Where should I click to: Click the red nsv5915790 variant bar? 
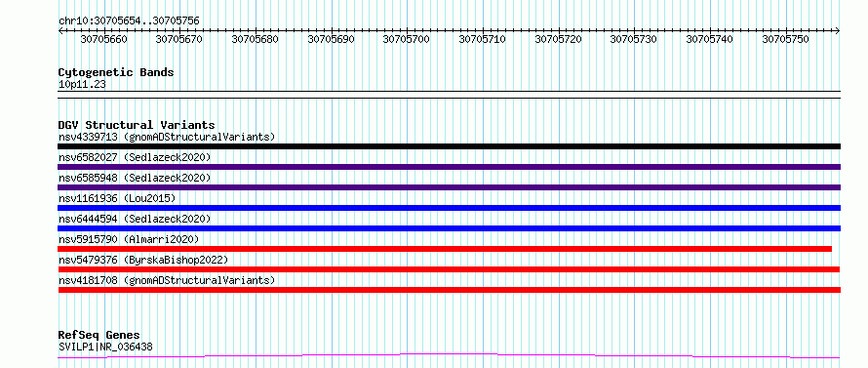[x=445, y=249]
